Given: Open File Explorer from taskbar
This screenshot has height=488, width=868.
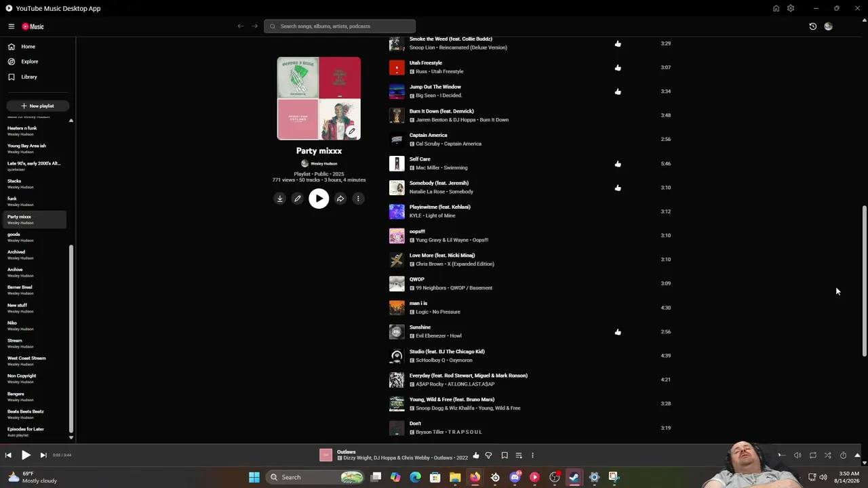Looking at the screenshot, I should coord(455,477).
